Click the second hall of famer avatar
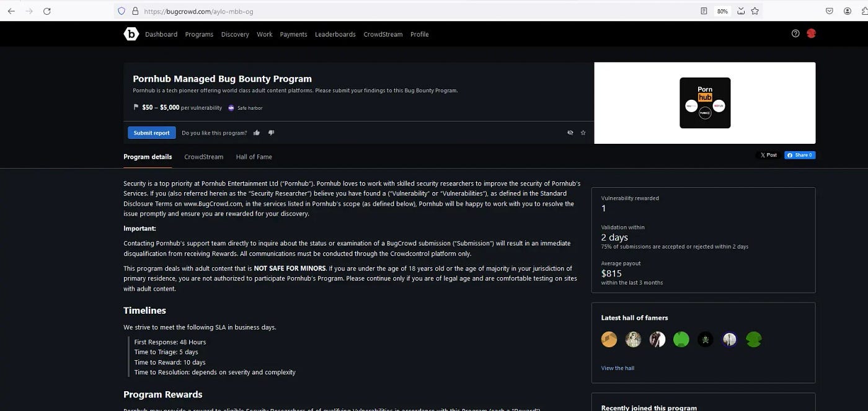 coord(633,339)
